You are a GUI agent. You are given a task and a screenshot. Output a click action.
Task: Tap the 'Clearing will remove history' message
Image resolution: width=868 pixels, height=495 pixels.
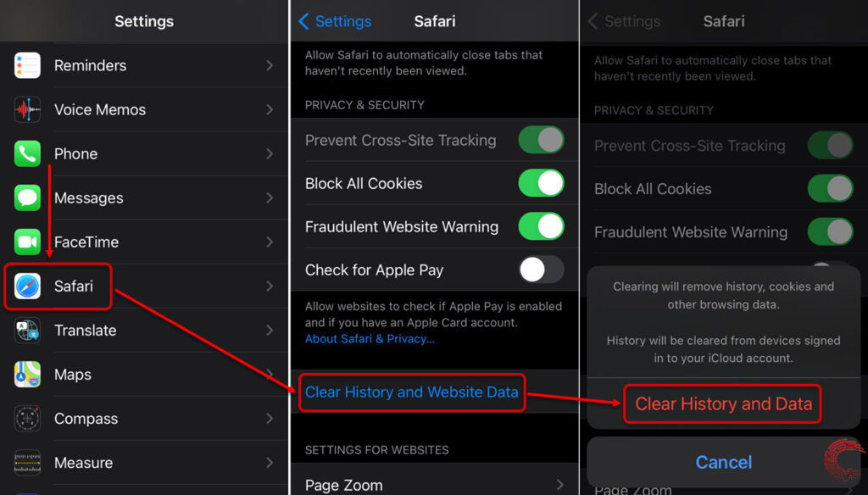tap(723, 295)
